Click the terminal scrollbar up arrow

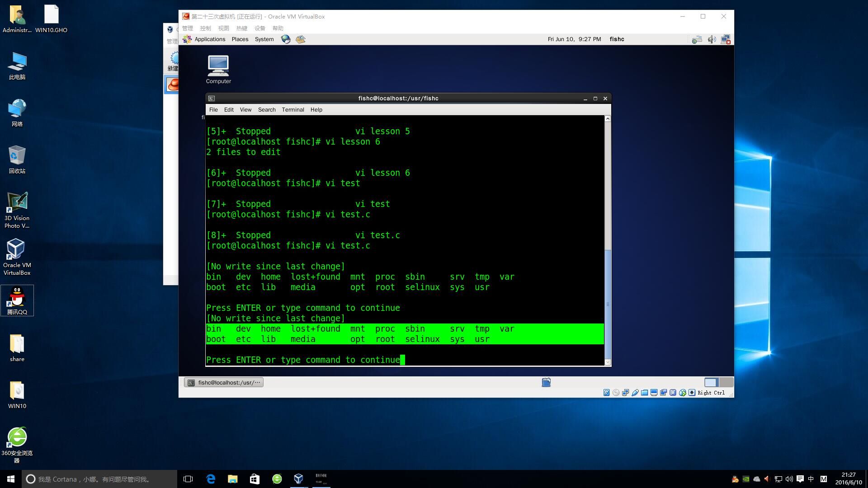point(608,119)
